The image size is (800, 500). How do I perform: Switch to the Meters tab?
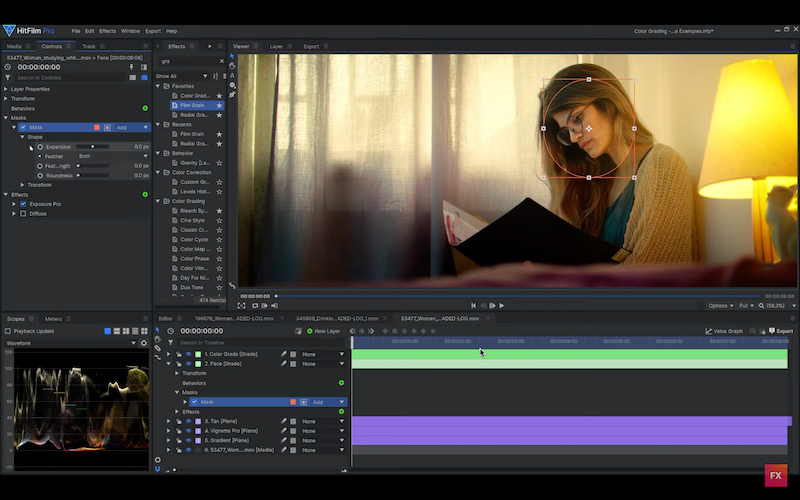tap(53, 319)
